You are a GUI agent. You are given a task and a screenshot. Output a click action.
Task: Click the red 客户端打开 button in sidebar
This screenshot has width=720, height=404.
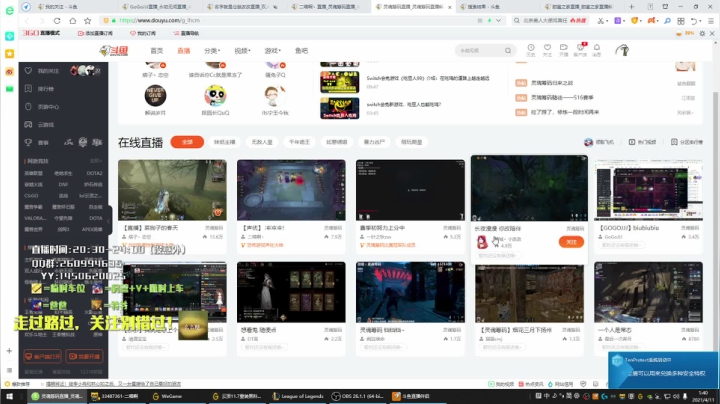[42, 356]
